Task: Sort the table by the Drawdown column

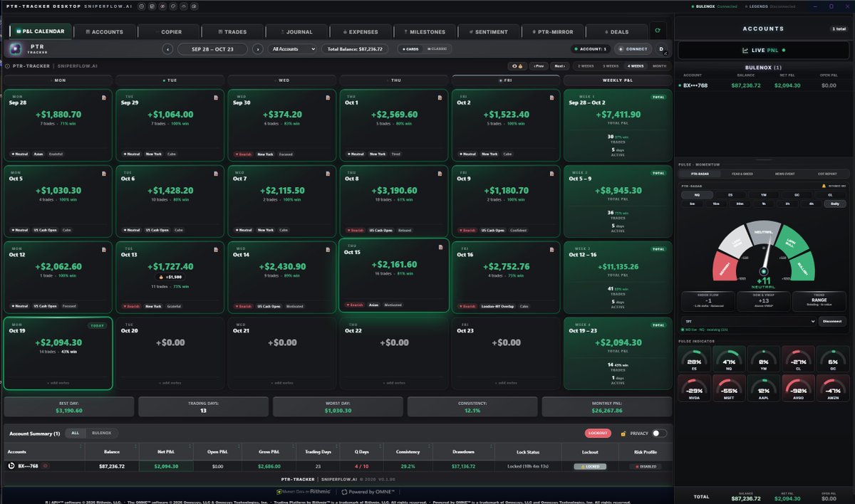Action: [x=464, y=451]
